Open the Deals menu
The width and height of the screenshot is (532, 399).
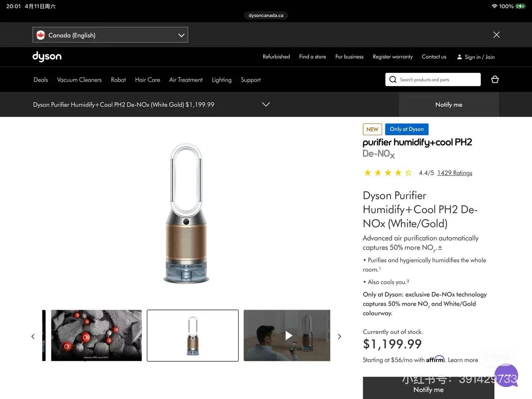point(41,80)
